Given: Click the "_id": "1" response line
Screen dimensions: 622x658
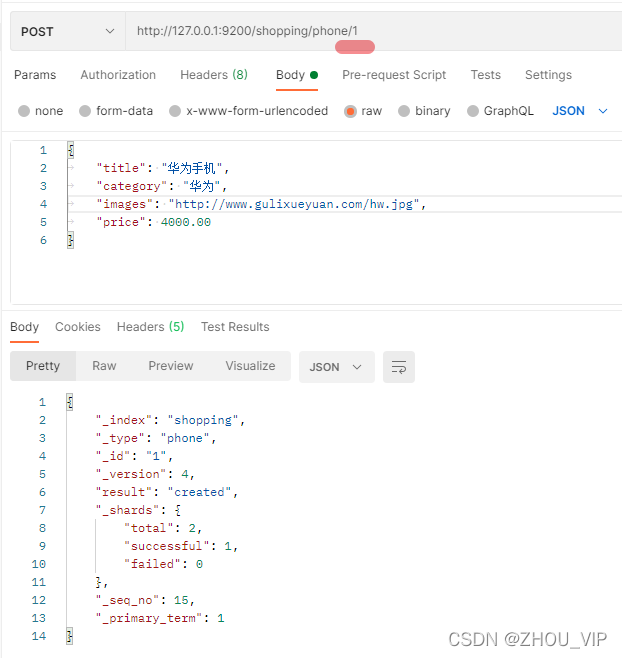Looking at the screenshot, I should coord(134,456).
